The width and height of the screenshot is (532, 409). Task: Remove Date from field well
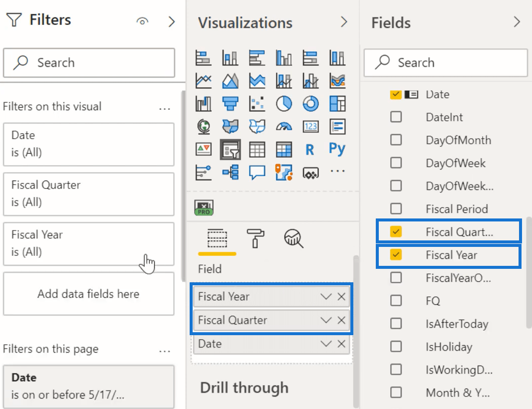pyautogui.click(x=341, y=344)
